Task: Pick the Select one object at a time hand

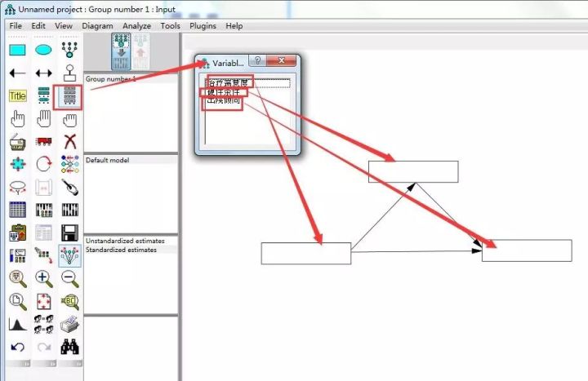Action: [x=17, y=119]
